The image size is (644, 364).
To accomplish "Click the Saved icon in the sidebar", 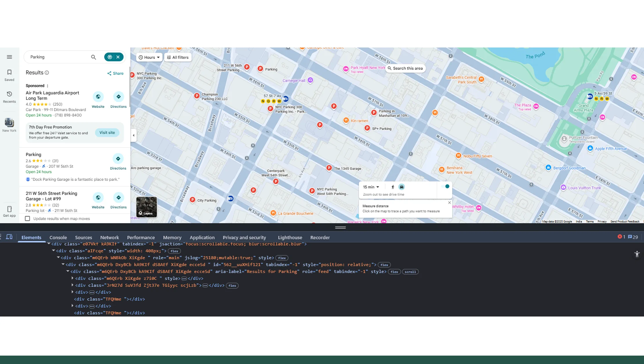I will [x=9, y=74].
